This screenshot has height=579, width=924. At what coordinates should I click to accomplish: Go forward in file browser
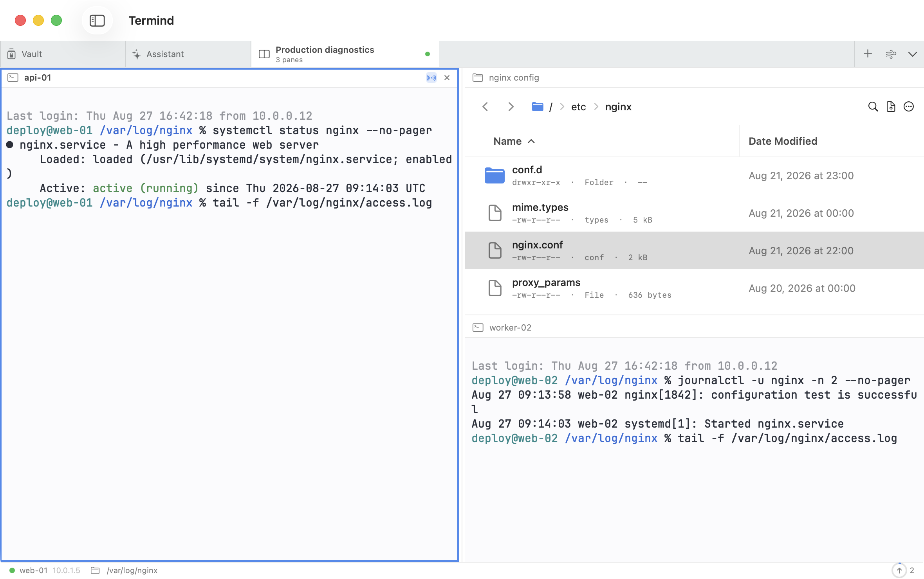pyautogui.click(x=511, y=106)
